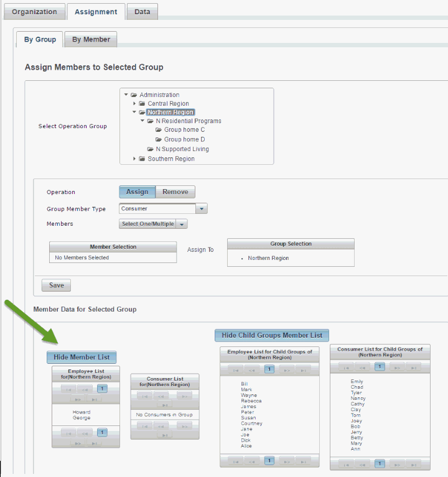
Task: Click the Administration root folder icon
Action: click(134, 95)
